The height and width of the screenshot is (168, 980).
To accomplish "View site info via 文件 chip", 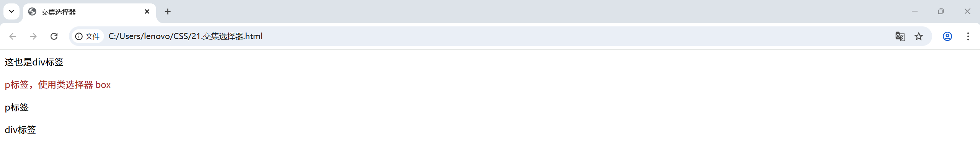I will coord(87,36).
